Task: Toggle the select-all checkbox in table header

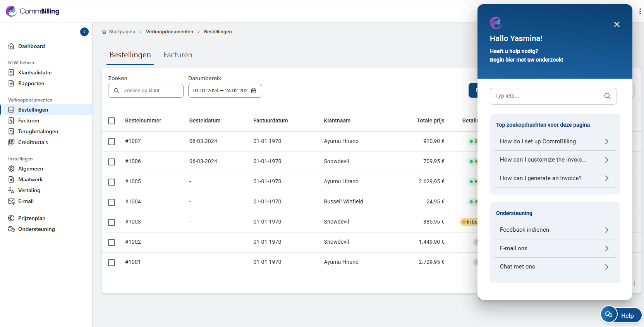Action: 112,121
